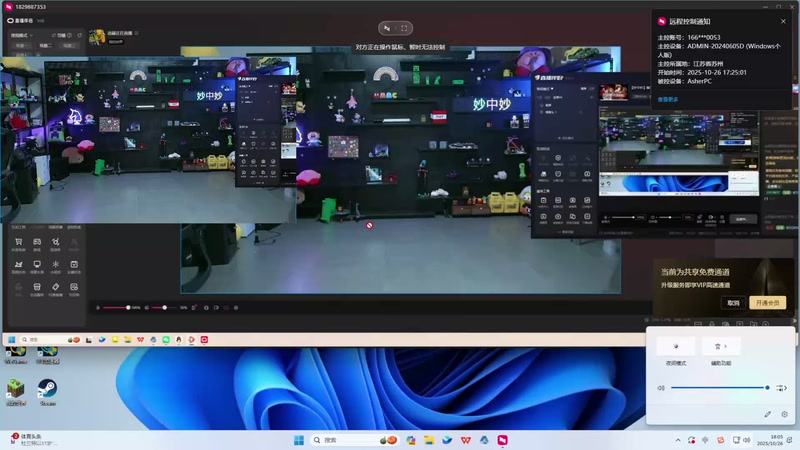Show hidden icons chevron in system tray
This screenshot has width=800, height=450.
click(x=678, y=440)
